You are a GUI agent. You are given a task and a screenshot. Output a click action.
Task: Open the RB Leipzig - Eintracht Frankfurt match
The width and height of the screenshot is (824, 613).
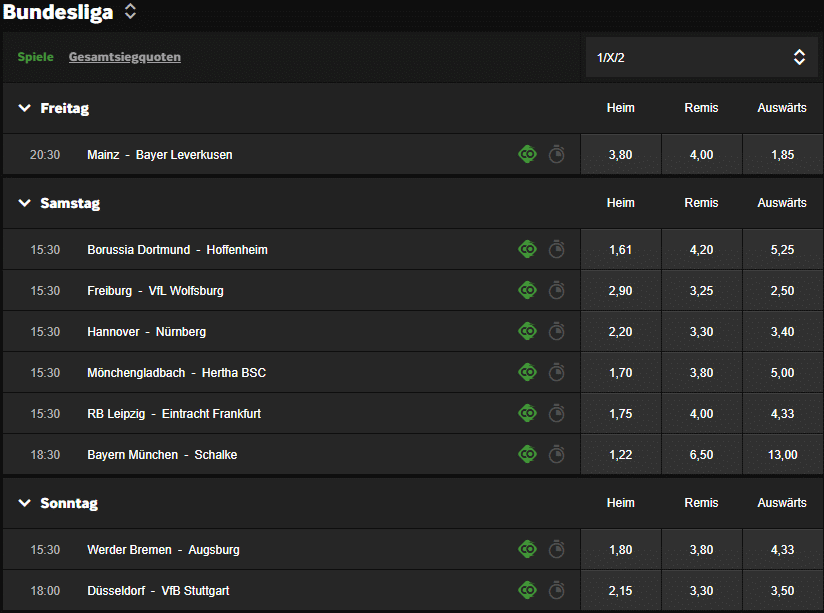click(174, 414)
